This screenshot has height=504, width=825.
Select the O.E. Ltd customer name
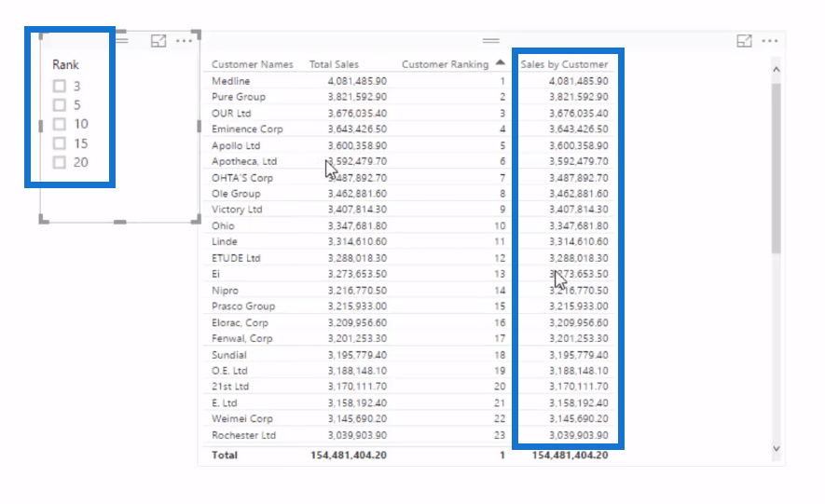(229, 371)
